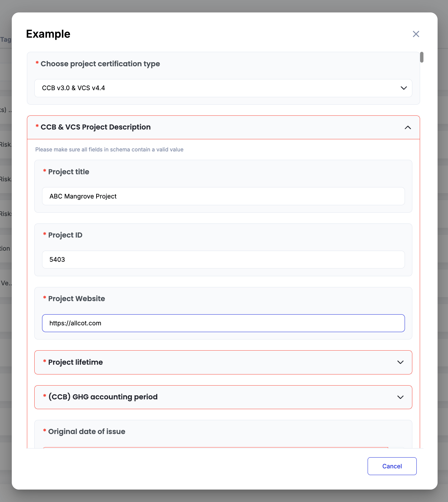Click into the https://allcot.com website field
Image resolution: width=448 pixels, height=502 pixels.
(223, 323)
